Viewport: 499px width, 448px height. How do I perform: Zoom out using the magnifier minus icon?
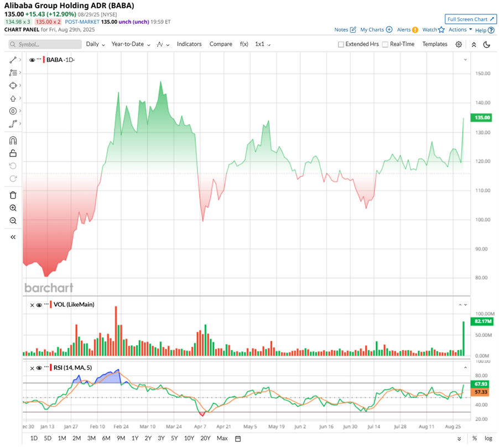(13, 221)
